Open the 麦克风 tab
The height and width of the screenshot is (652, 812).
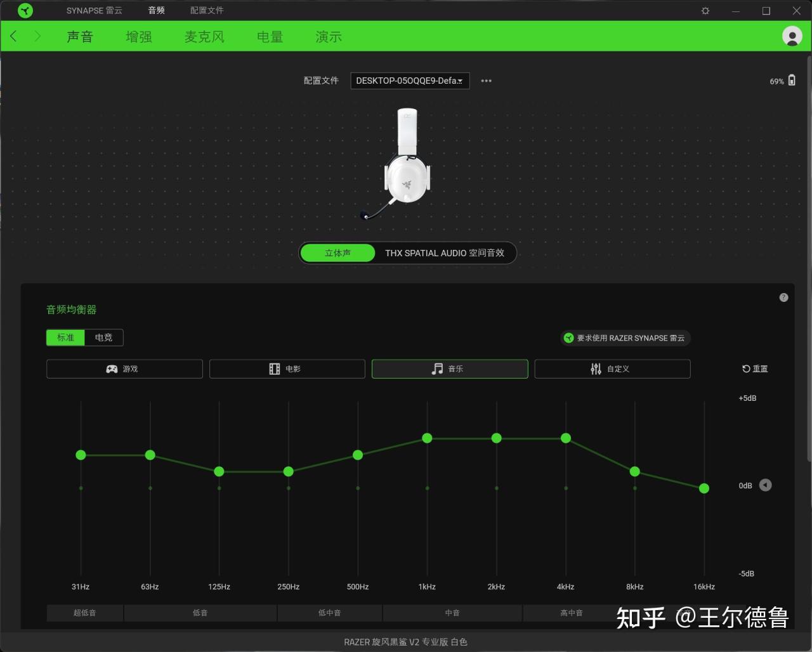pyautogui.click(x=204, y=37)
